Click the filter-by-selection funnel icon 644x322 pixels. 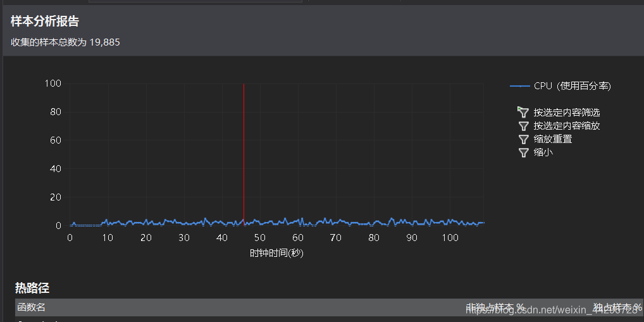(523, 112)
